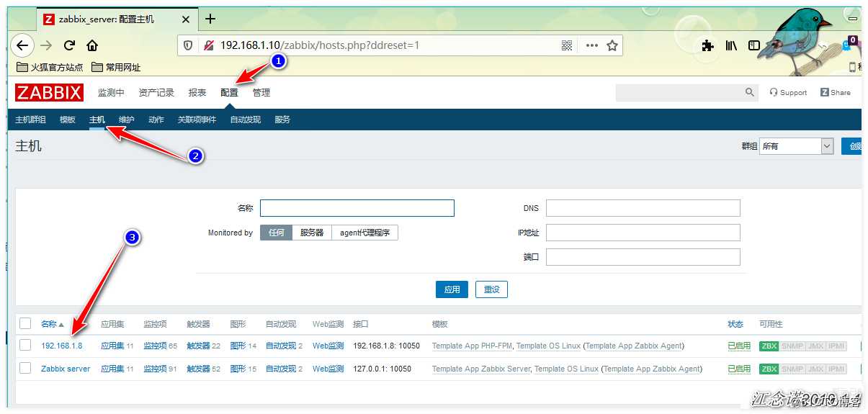
Task: Close the zabbix_server browser tab
Action: coord(184,19)
